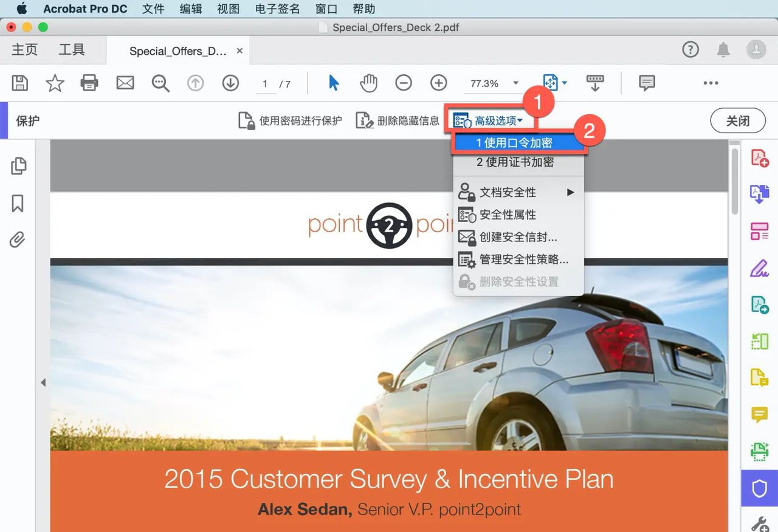
Task: Open the purple Fill & Sign pen tool
Action: click(x=760, y=268)
